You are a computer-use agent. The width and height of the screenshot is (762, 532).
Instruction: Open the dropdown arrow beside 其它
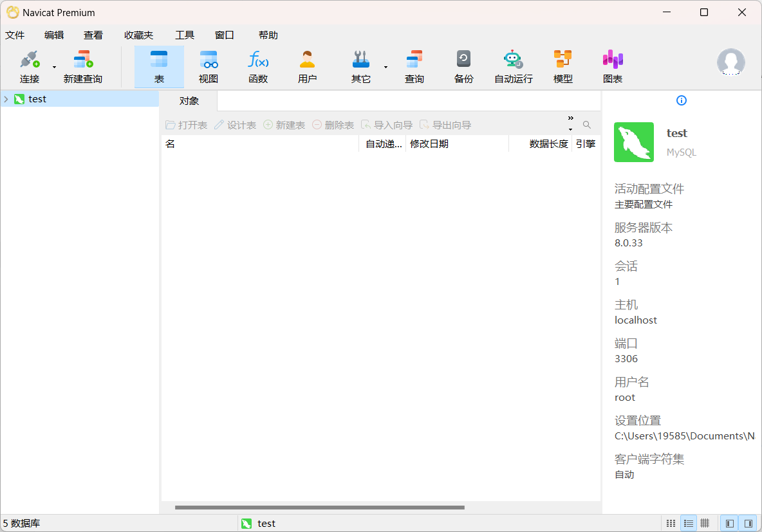click(x=386, y=67)
